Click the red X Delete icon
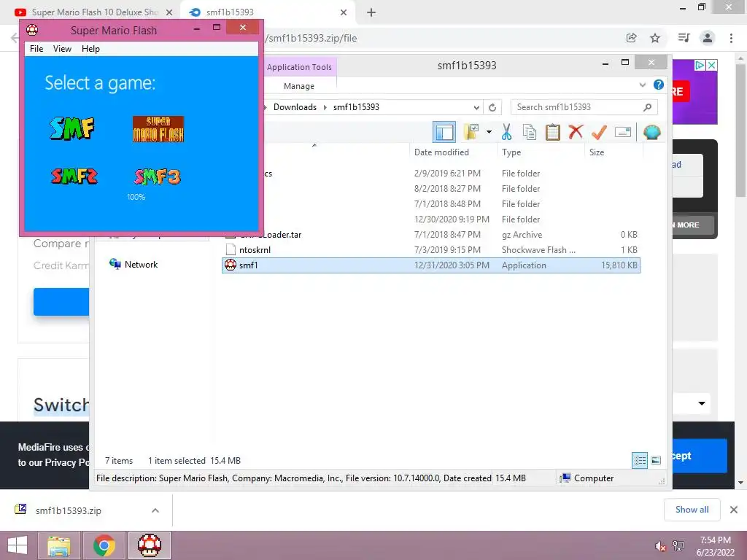Screen dimensions: 747x560 pyautogui.click(x=576, y=131)
